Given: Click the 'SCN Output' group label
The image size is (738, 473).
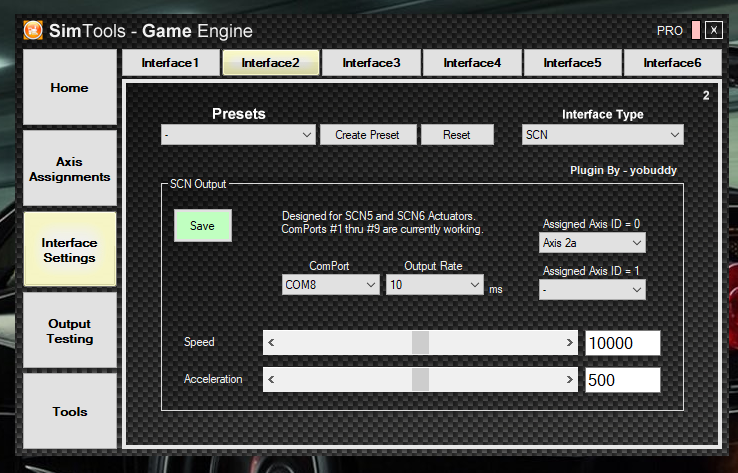Looking at the screenshot, I should tap(198, 184).
